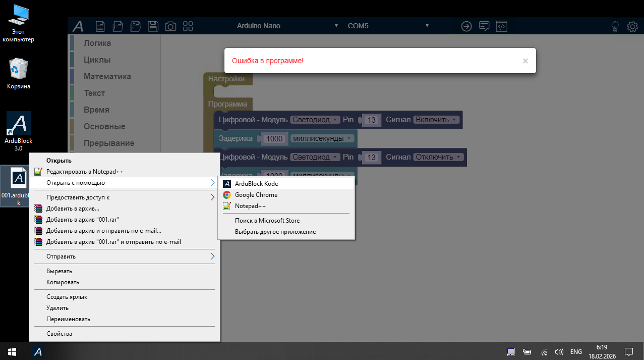Choose Notepad++ in the open-with submenu
This screenshot has height=360, width=644.
click(250, 206)
